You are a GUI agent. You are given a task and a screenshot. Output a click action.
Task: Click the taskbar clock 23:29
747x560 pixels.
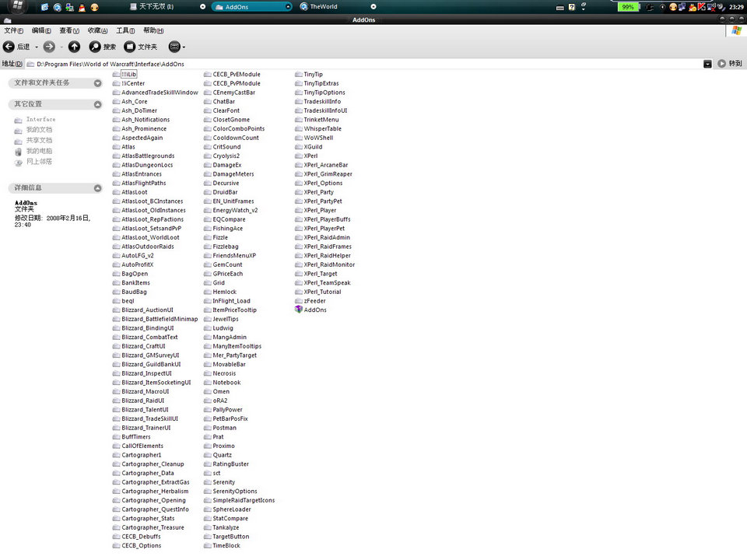coord(736,7)
